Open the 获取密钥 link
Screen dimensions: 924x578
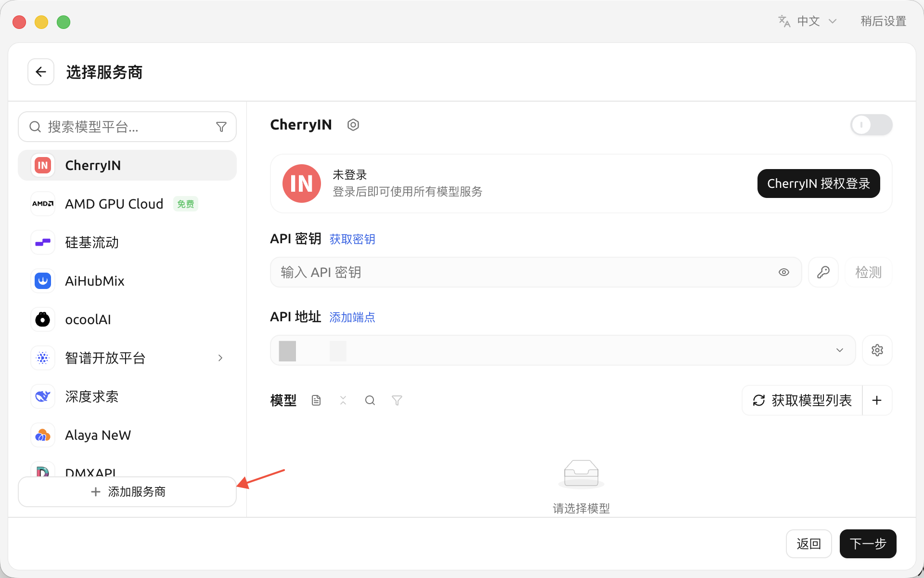[x=352, y=239]
